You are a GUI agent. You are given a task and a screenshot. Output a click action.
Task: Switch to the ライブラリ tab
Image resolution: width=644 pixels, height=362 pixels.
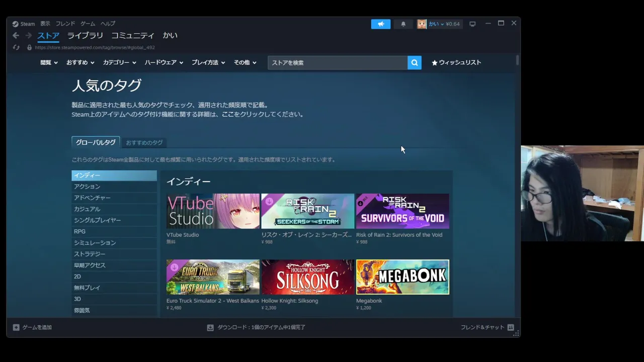click(85, 36)
